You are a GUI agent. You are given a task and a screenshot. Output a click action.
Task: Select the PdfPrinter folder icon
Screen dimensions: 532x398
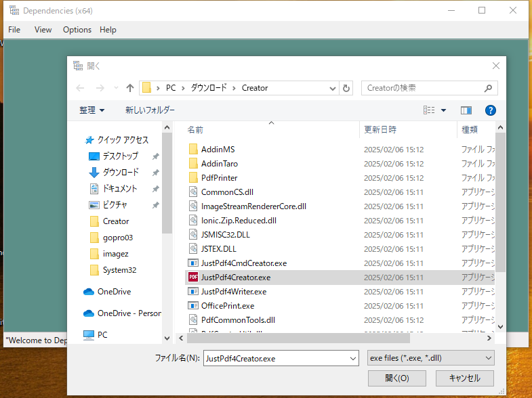point(193,178)
